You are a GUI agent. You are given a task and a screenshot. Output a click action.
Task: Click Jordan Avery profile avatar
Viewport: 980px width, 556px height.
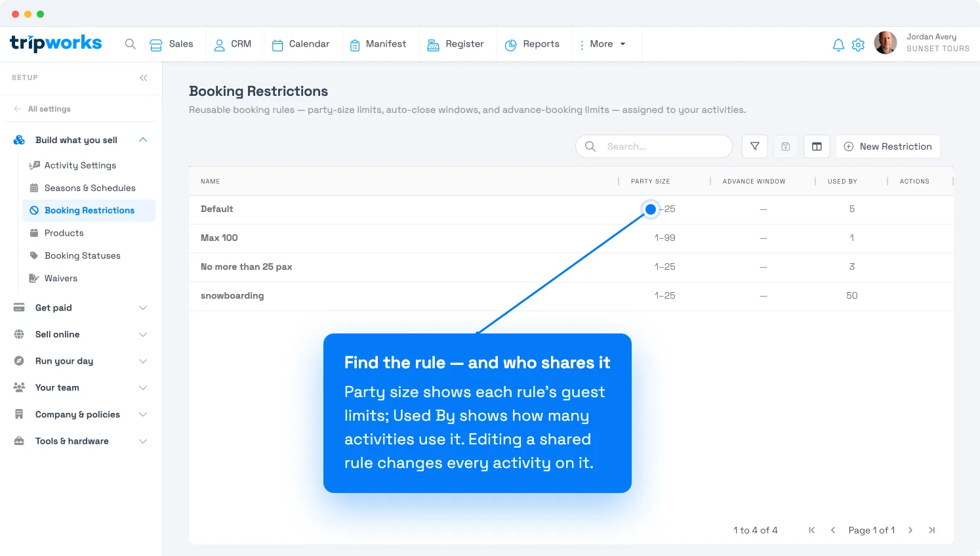(886, 43)
